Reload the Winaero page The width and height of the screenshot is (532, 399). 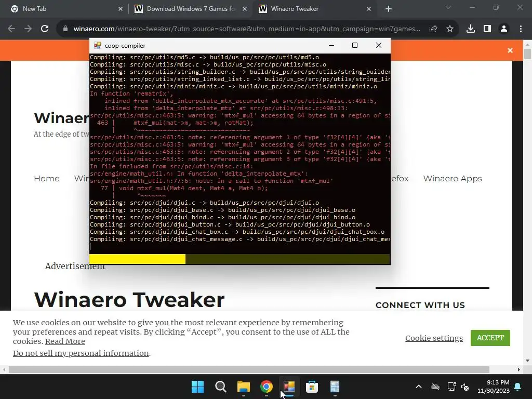pyautogui.click(x=45, y=29)
